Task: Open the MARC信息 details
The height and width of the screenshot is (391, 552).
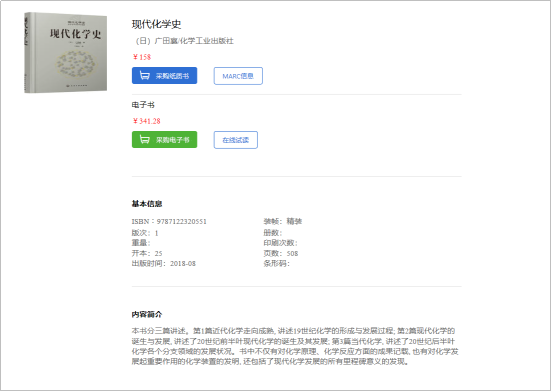Action: [x=238, y=76]
